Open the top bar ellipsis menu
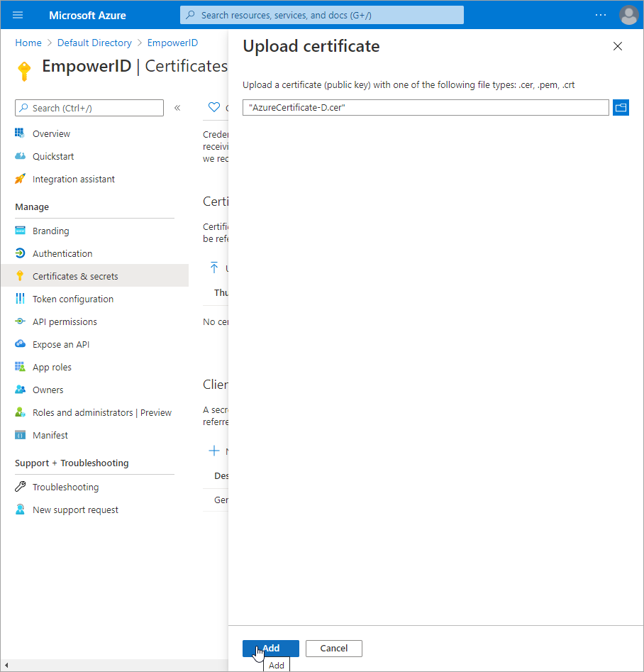The image size is (644, 672). click(601, 15)
